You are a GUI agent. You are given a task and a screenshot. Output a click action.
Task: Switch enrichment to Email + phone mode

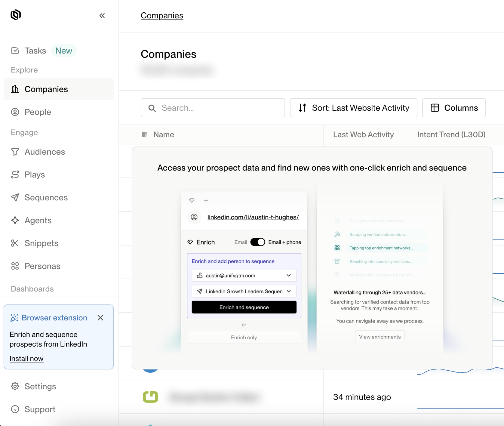pyautogui.click(x=257, y=242)
